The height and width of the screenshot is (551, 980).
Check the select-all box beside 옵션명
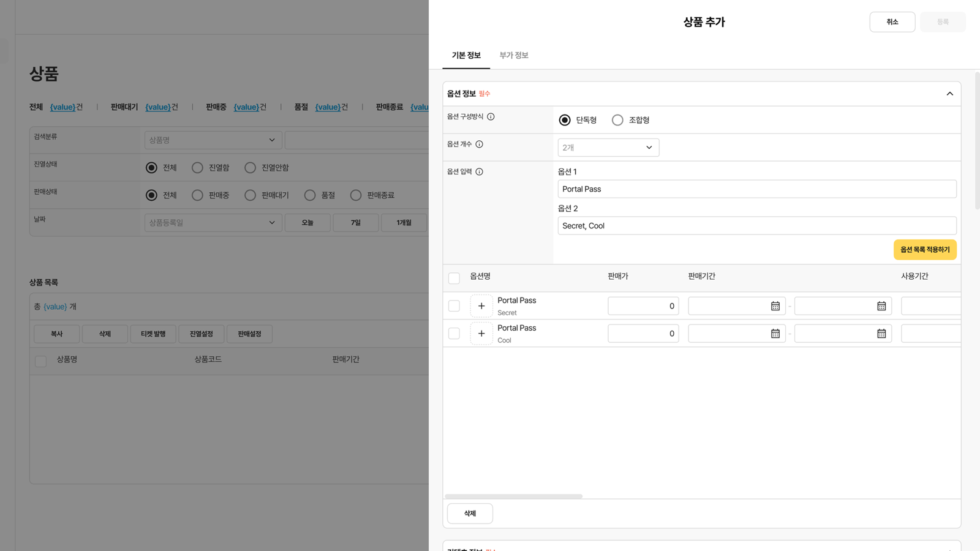[454, 278]
